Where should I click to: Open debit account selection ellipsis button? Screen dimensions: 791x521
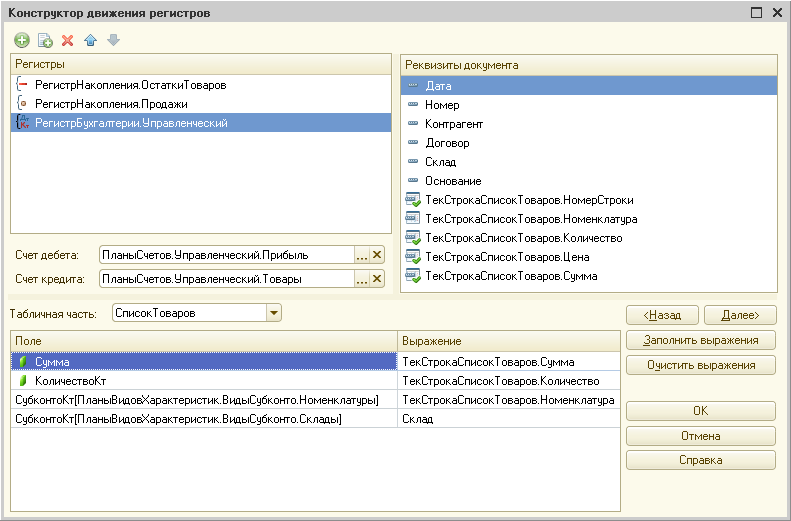pyautogui.click(x=361, y=255)
